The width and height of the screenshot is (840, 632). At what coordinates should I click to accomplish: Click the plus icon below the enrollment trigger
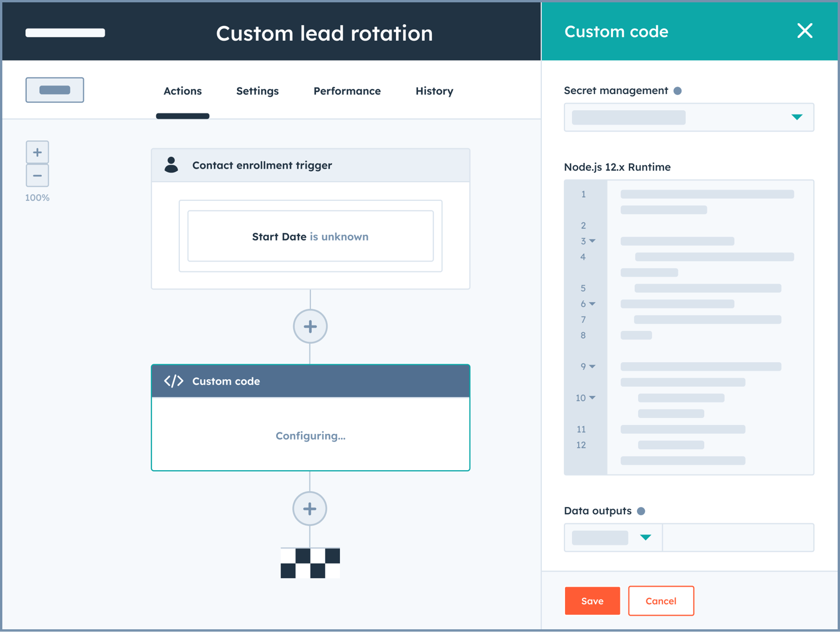pyautogui.click(x=310, y=326)
